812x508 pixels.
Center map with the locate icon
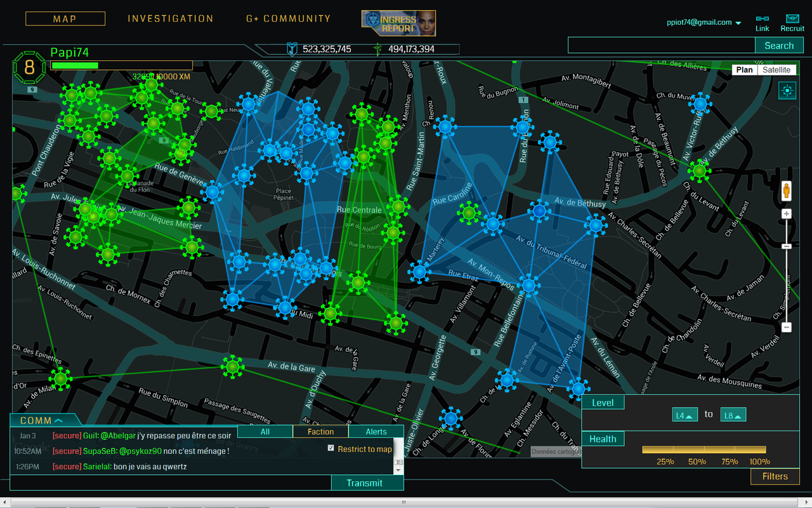pyautogui.click(x=787, y=91)
